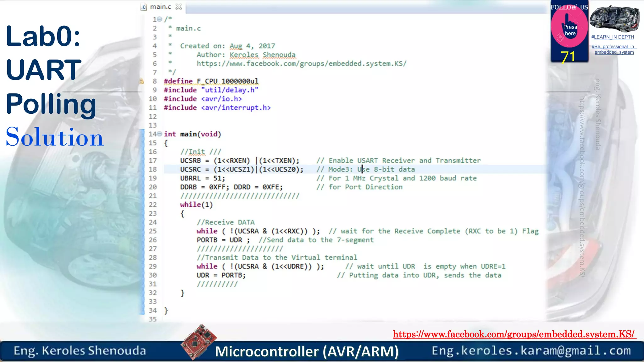This screenshot has width=644, height=362.
Task: Click line number 22 in the gutter
Action: point(153,205)
